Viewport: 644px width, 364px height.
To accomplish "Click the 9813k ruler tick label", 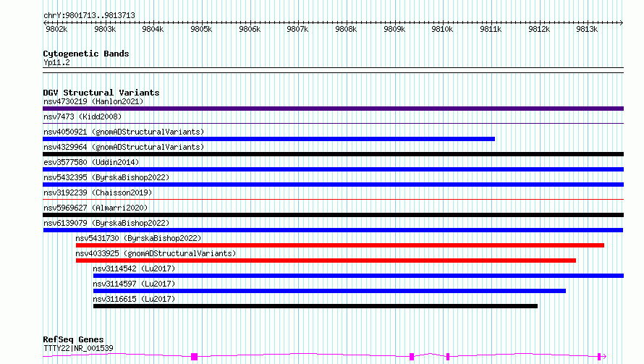I will click(x=587, y=29).
